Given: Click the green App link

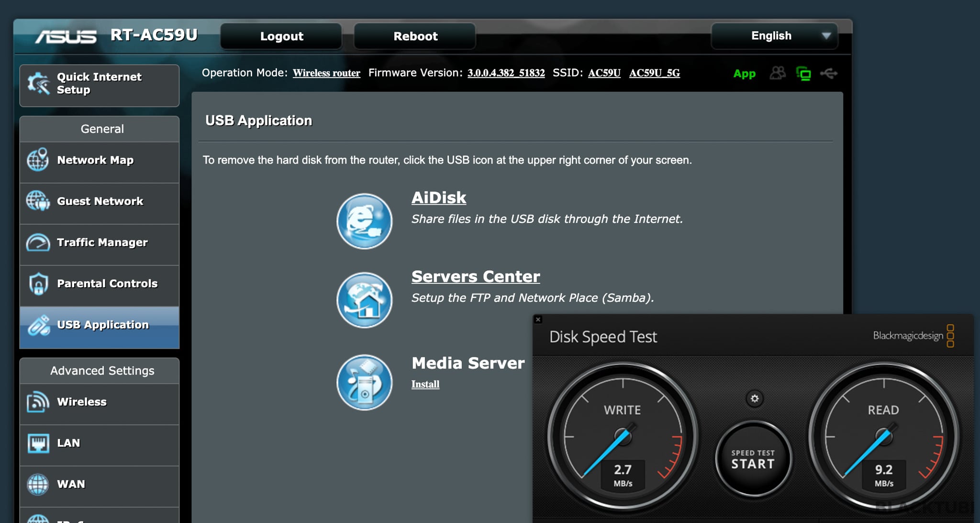Looking at the screenshot, I should (744, 74).
